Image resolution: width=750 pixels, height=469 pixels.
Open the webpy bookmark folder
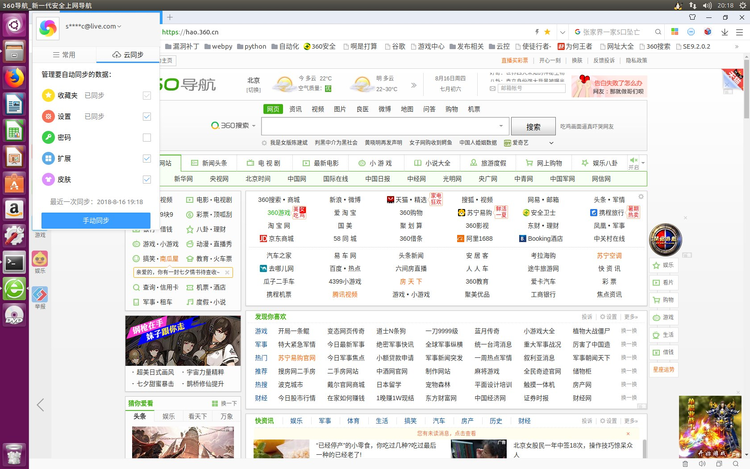pyautogui.click(x=218, y=46)
